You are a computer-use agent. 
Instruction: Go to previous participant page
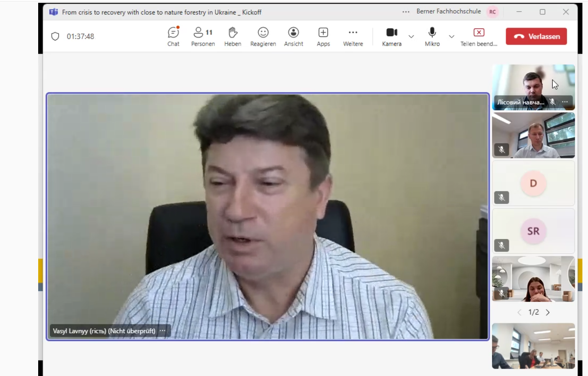(x=519, y=313)
